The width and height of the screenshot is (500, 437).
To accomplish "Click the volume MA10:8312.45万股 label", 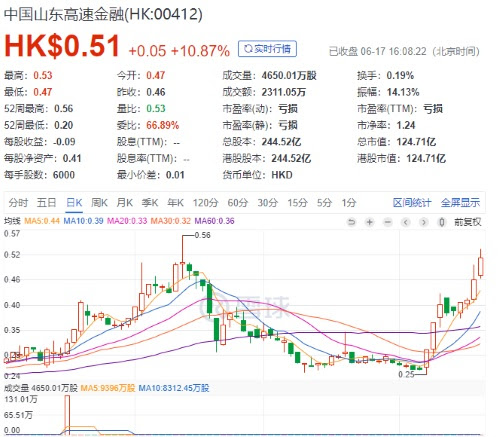I will coord(174,388).
